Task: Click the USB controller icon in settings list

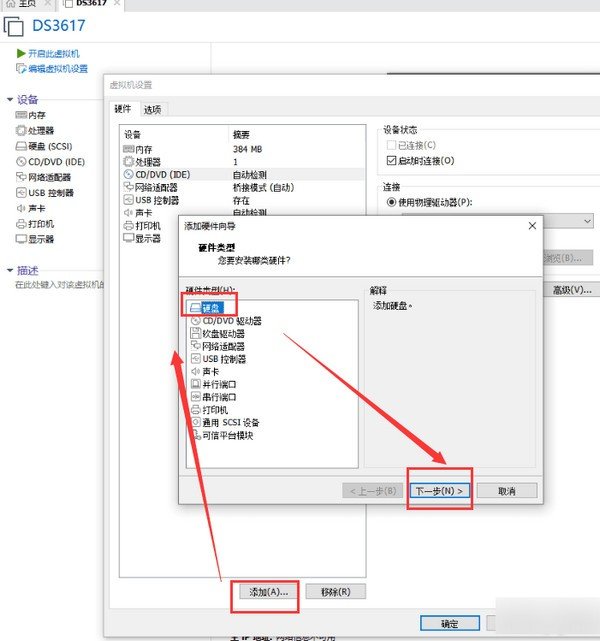Action: coord(128,200)
